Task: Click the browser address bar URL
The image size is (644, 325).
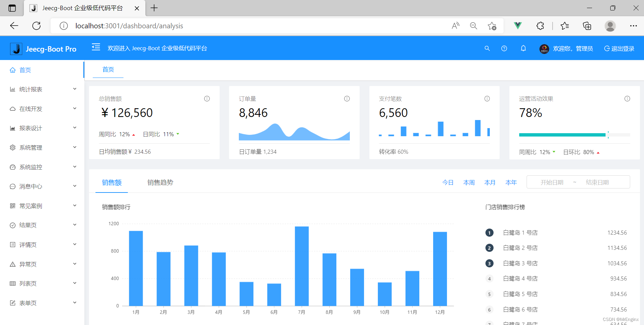Action: [x=129, y=26]
